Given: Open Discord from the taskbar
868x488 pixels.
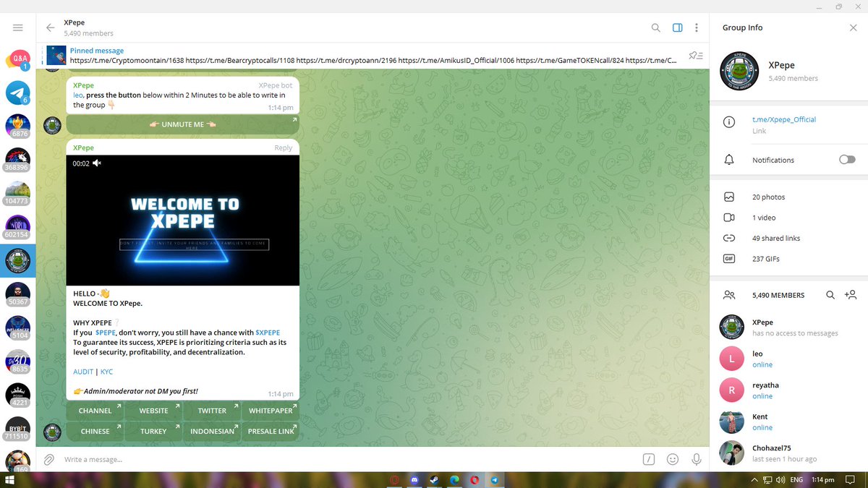Looking at the screenshot, I should tap(415, 479).
